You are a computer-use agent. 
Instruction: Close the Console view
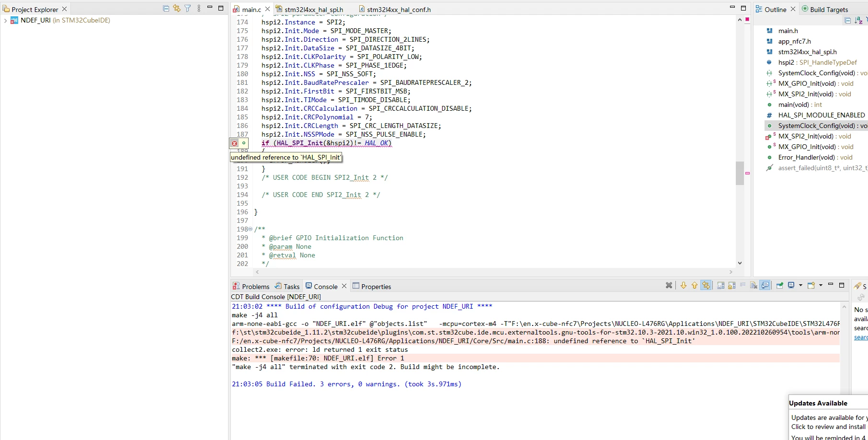pos(344,286)
